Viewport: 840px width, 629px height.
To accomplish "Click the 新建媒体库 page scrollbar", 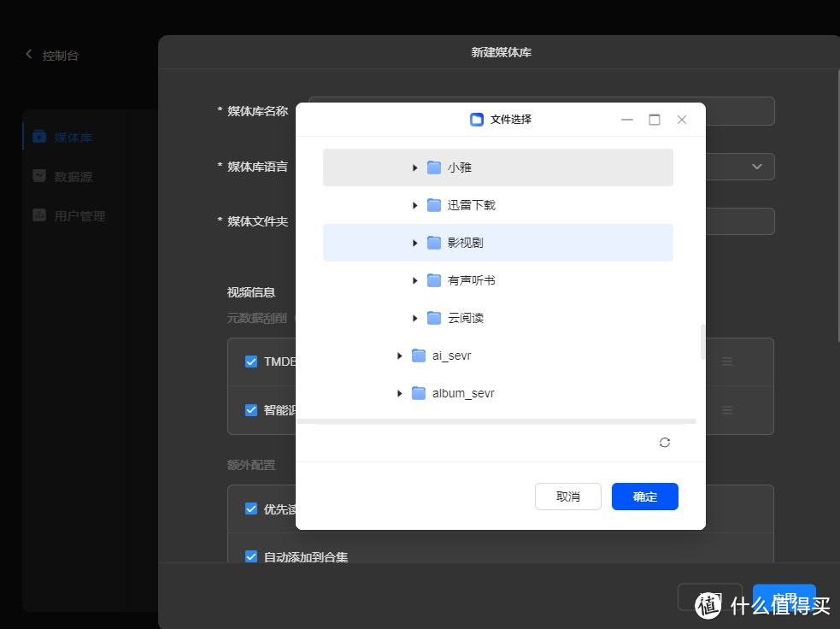I will point(837,204).
